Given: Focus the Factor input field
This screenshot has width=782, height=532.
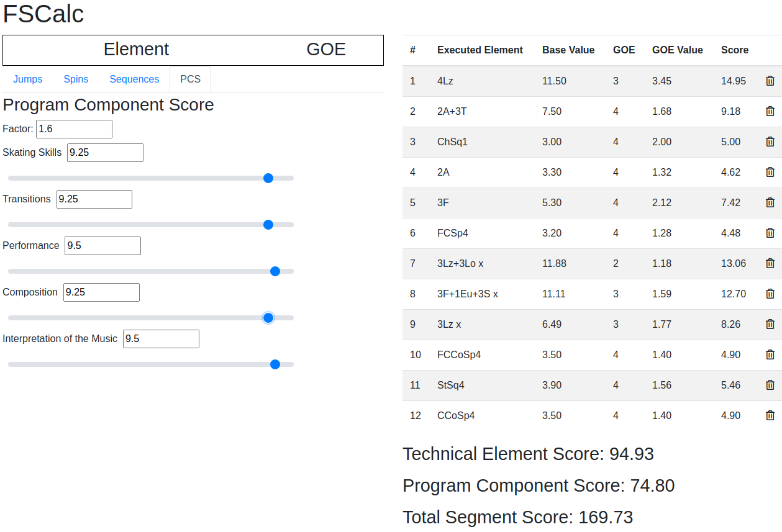Looking at the screenshot, I should (74, 129).
